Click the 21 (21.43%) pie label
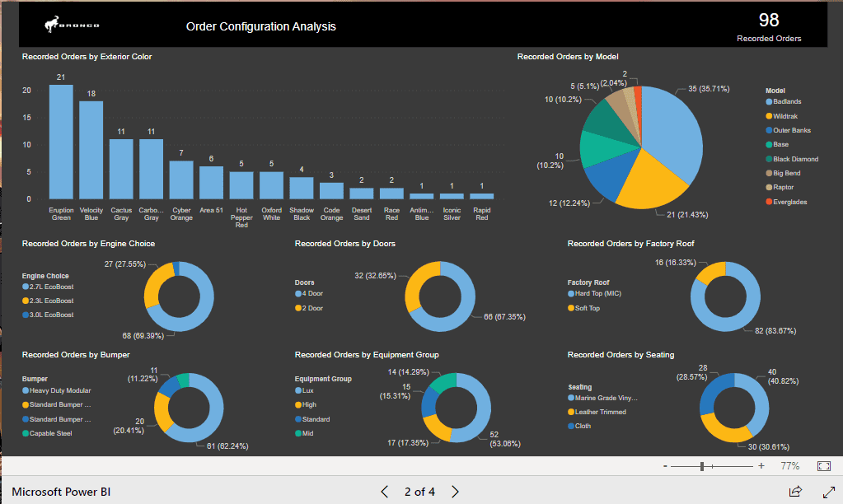The image size is (843, 504). 687,214
